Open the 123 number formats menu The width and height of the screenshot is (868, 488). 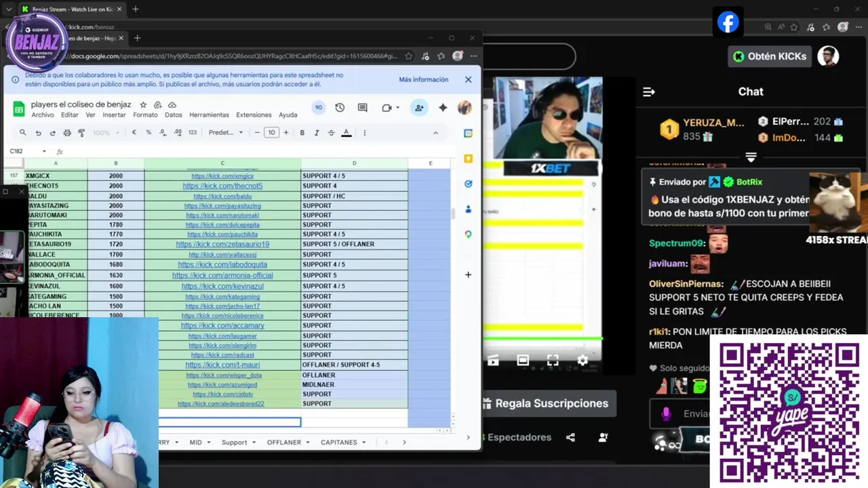(x=193, y=133)
